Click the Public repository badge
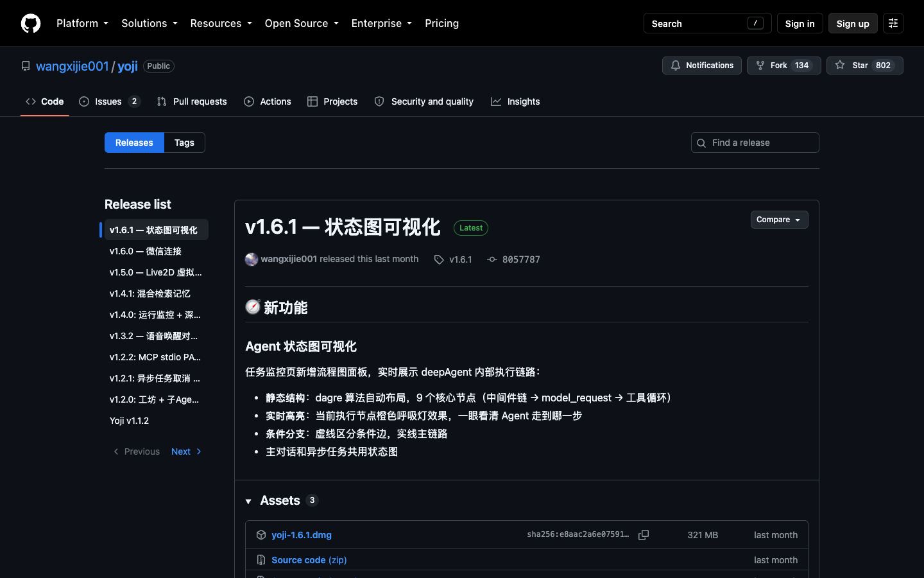Viewport: 924px width, 578px height. coord(158,66)
